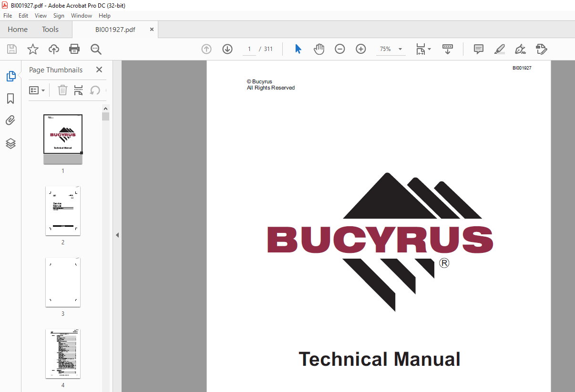Select page 2 thumbnail

coord(63,211)
